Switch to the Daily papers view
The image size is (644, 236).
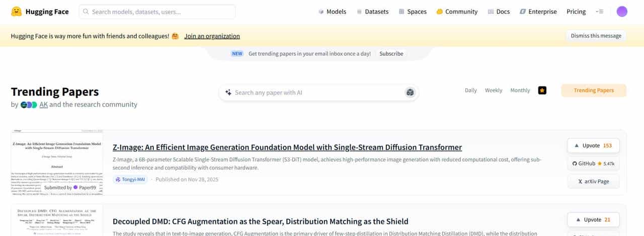pyautogui.click(x=471, y=90)
